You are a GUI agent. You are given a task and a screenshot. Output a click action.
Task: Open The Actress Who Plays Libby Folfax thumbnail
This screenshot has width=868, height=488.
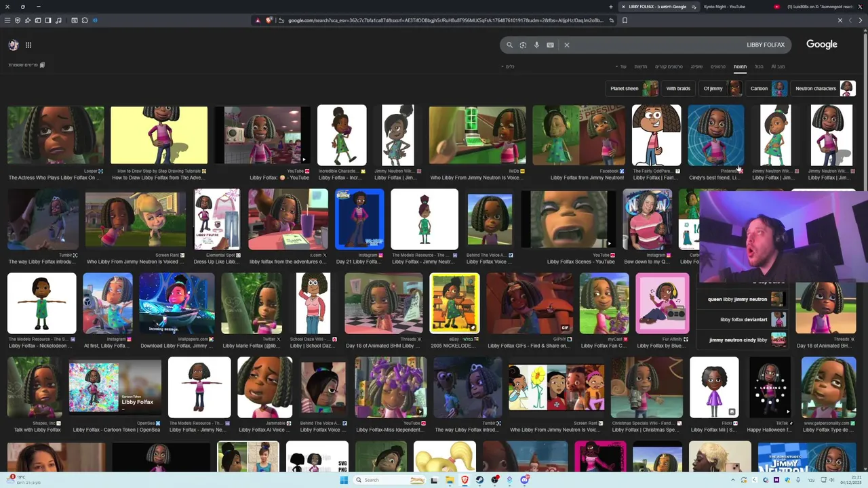point(56,135)
